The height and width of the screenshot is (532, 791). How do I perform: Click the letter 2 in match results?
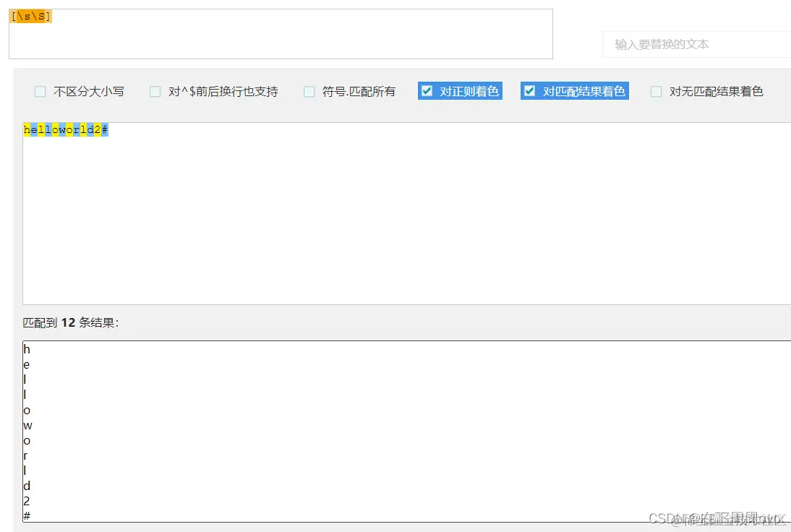click(x=26, y=501)
